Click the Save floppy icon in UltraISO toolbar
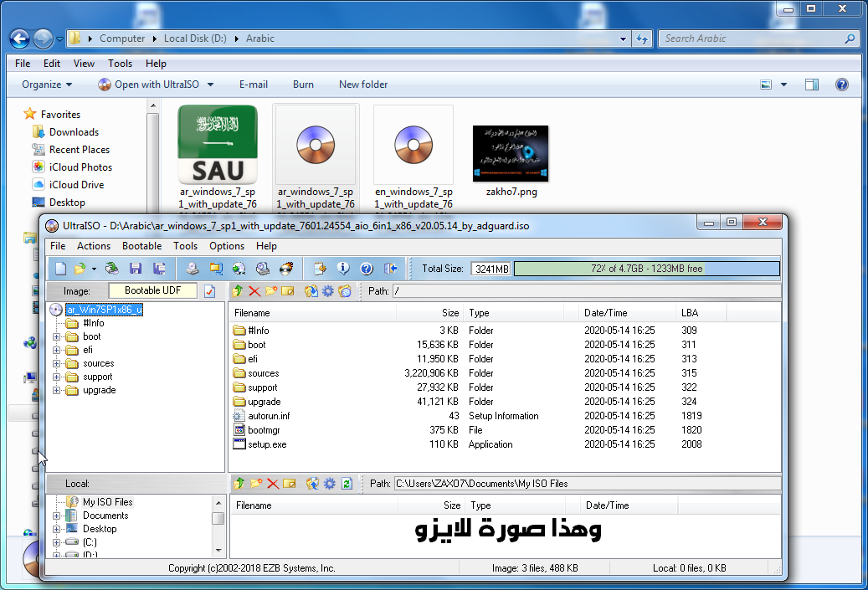Image resolution: width=868 pixels, height=590 pixels. coord(135,269)
